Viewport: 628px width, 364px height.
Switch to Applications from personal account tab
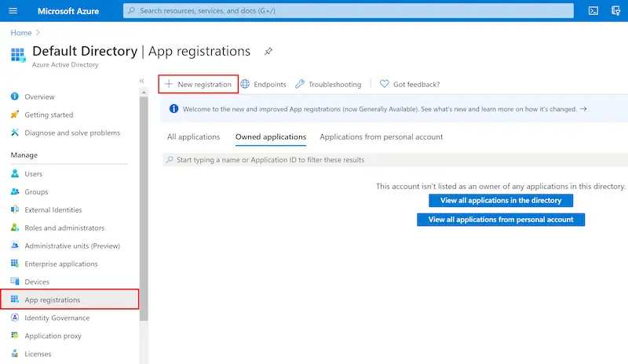(x=382, y=137)
